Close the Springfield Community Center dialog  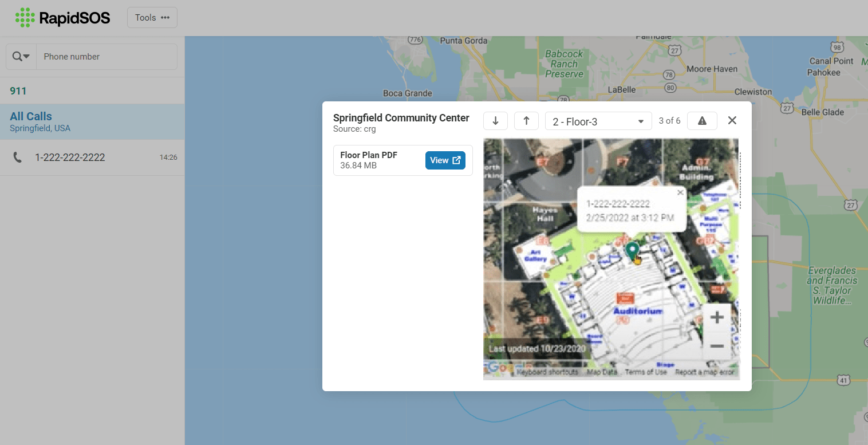pos(732,121)
